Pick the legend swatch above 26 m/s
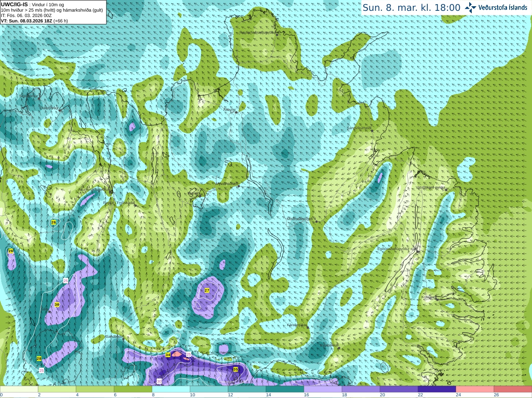 pyautogui.click(x=513, y=389)
